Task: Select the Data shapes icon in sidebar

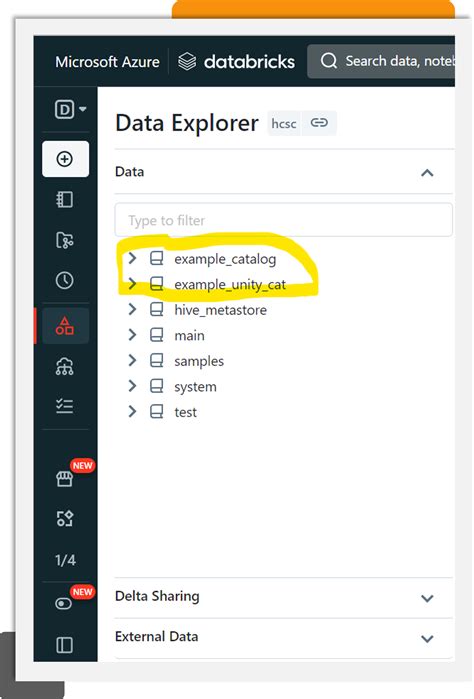Action: click(65, 325)
